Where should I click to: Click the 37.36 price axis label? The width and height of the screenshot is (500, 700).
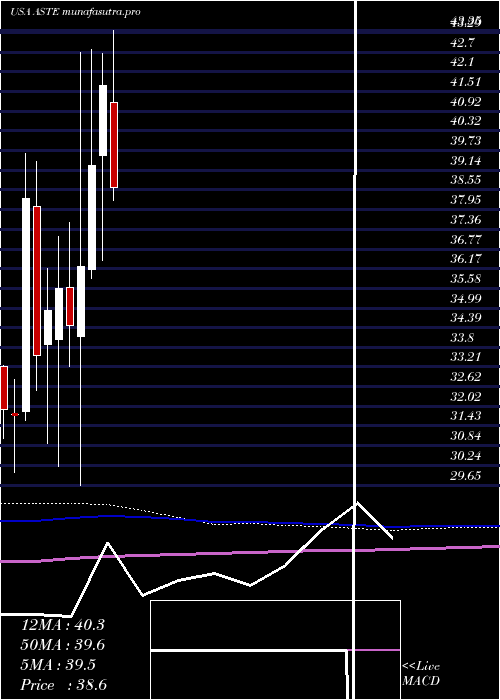[x=466, y=220]
